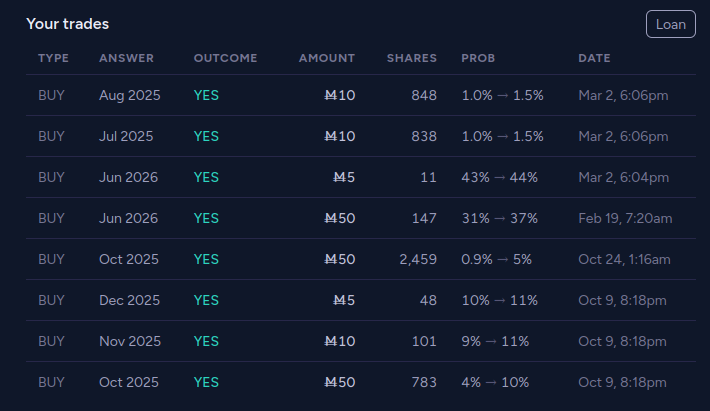710x411 pixels.
Task: Select the Dec 2025 answer cell
Action: pos(129,300)
